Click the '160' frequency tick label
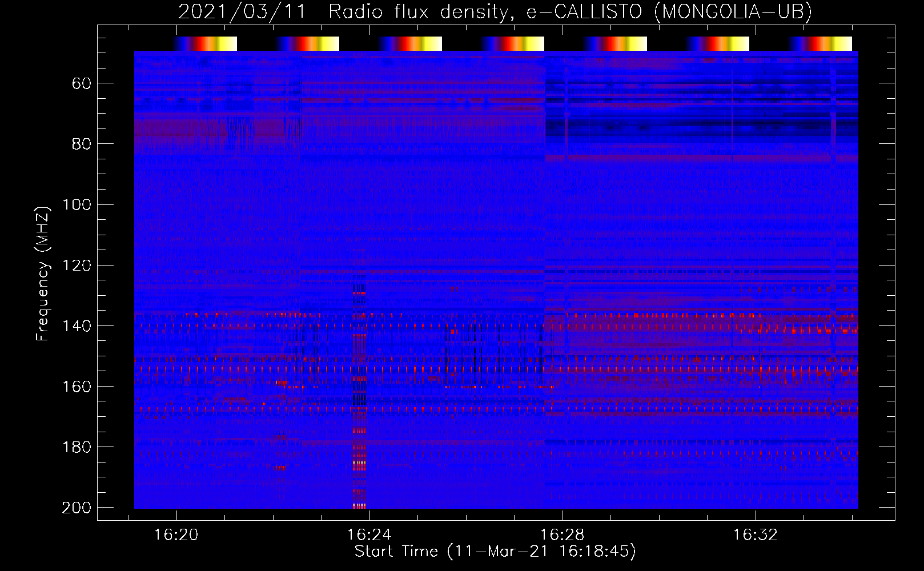 pyautogui.click(x=77, y=387)
